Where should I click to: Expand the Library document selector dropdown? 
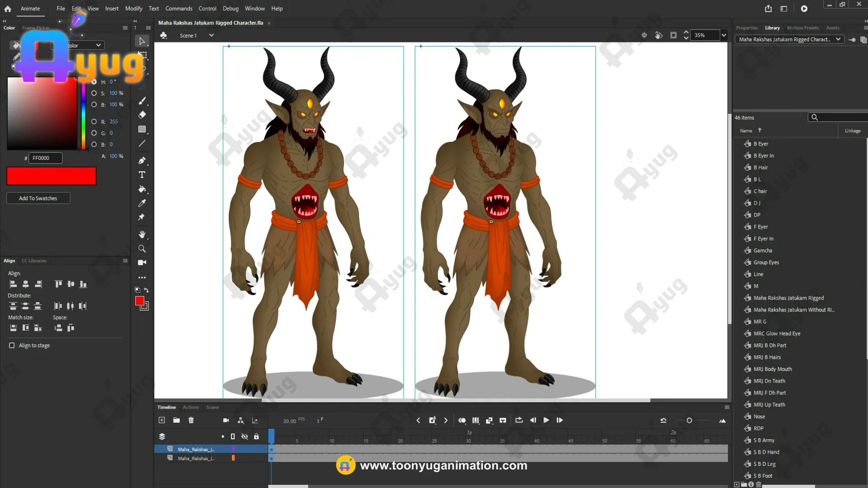tap(838, 39)
